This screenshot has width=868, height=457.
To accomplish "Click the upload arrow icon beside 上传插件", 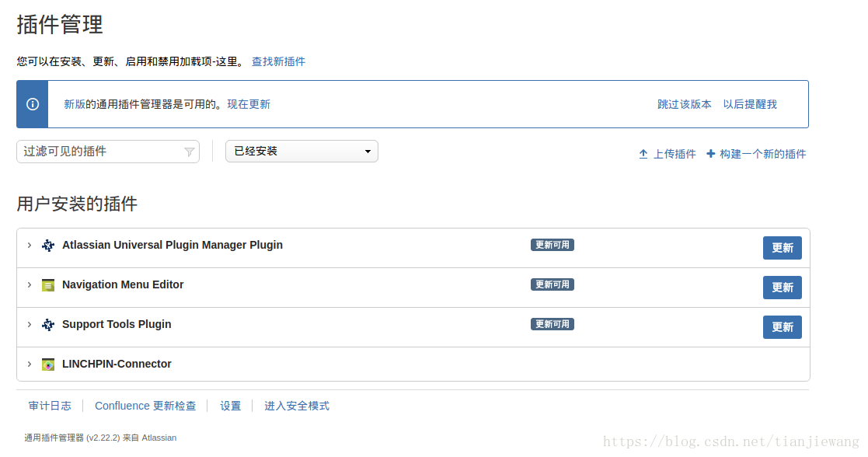I will pos(643,154).
